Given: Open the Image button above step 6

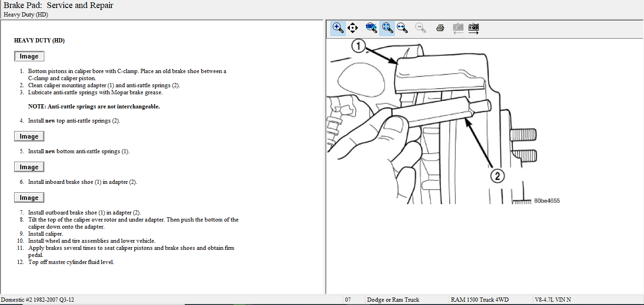Looking at the screenshot, I should 29,167.
